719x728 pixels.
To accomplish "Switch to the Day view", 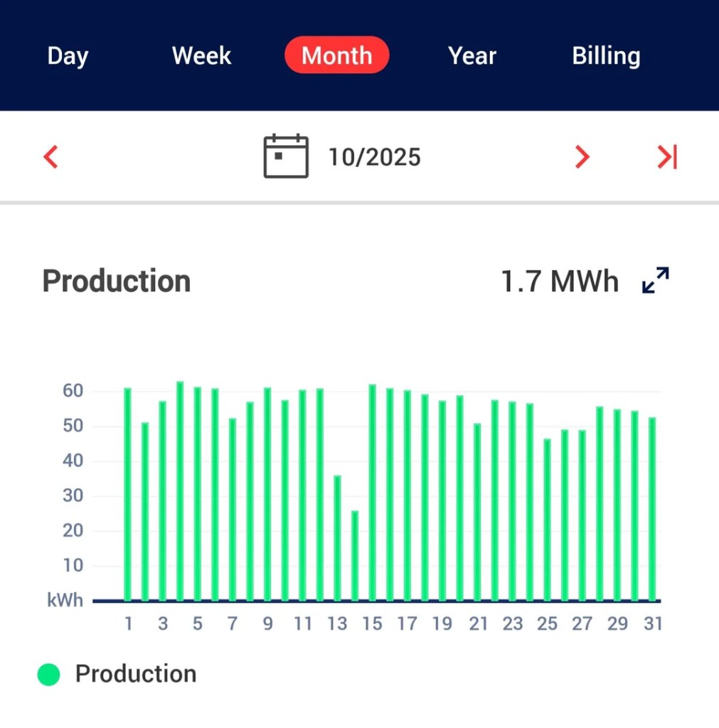I will (68, 55).
